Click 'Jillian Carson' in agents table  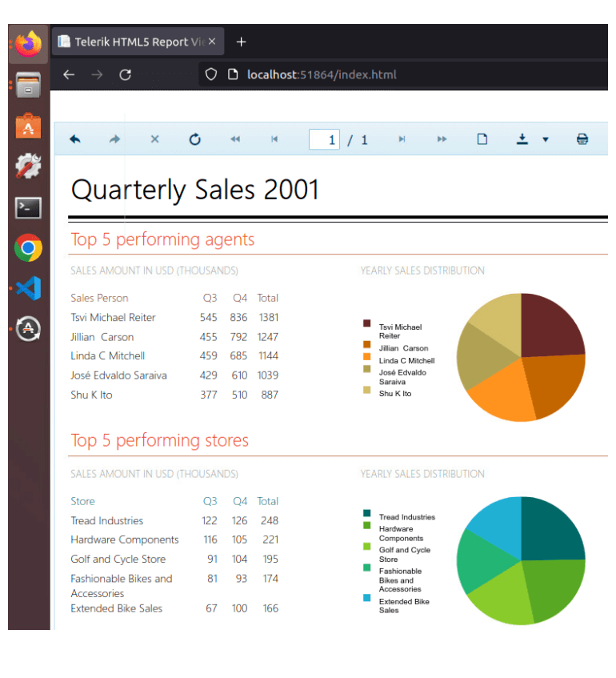pos(102,337)
